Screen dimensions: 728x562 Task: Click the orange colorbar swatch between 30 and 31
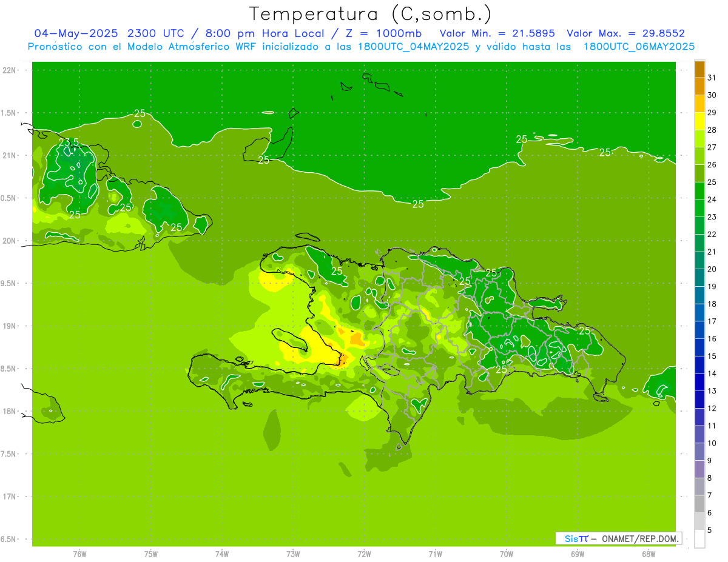[699, 86]
